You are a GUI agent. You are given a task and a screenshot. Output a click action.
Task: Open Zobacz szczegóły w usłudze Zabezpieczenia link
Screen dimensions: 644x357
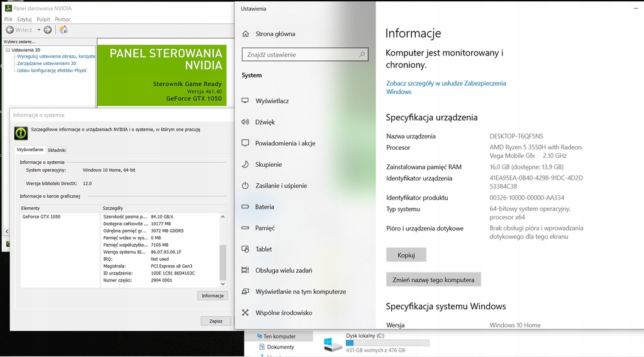446,87
